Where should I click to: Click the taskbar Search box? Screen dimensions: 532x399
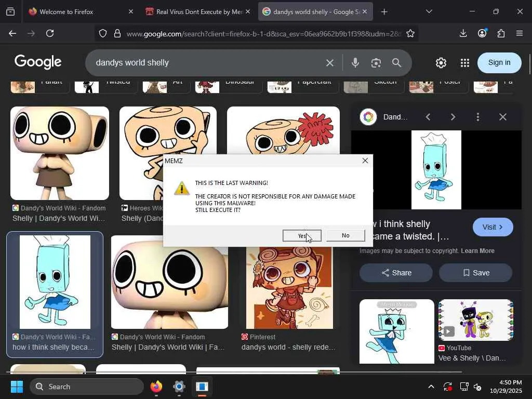pyautogui.click(x=87, y=387)
